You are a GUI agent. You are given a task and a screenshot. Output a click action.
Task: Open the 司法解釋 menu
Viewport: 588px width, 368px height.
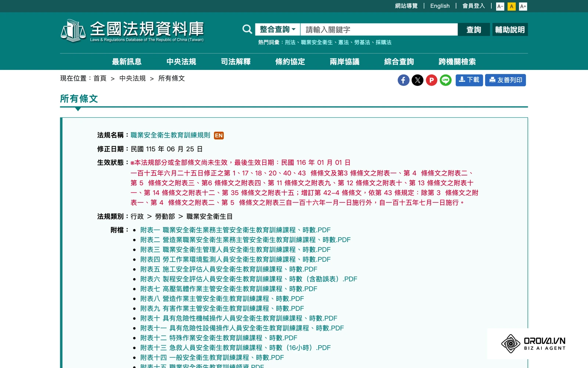coord(236,61)
